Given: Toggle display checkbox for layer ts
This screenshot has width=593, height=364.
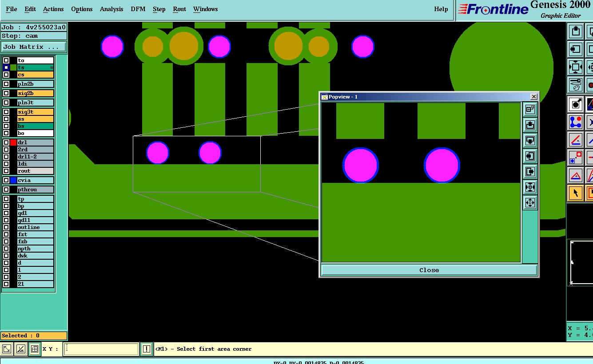Looking at the screenshot, I should 6,67.
